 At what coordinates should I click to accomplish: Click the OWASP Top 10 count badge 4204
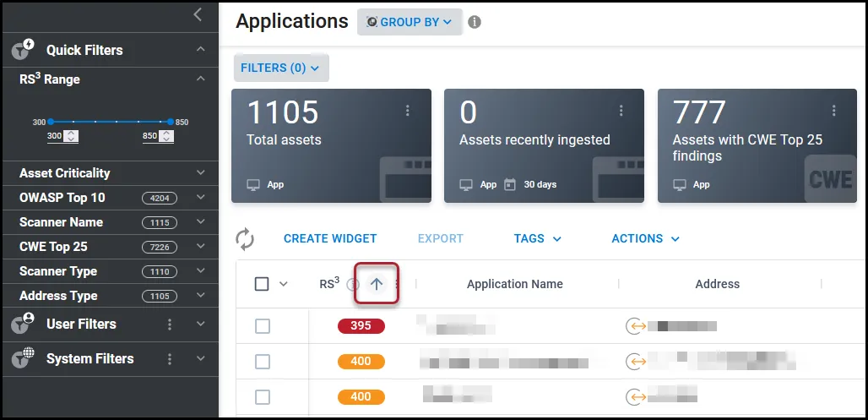coord(160,198)
